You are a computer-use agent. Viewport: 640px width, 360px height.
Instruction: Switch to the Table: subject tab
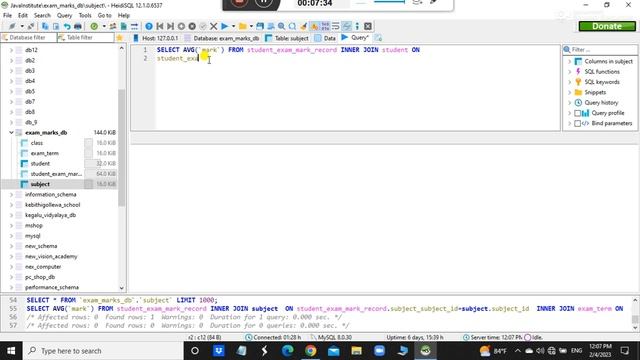tap(287, 38)
